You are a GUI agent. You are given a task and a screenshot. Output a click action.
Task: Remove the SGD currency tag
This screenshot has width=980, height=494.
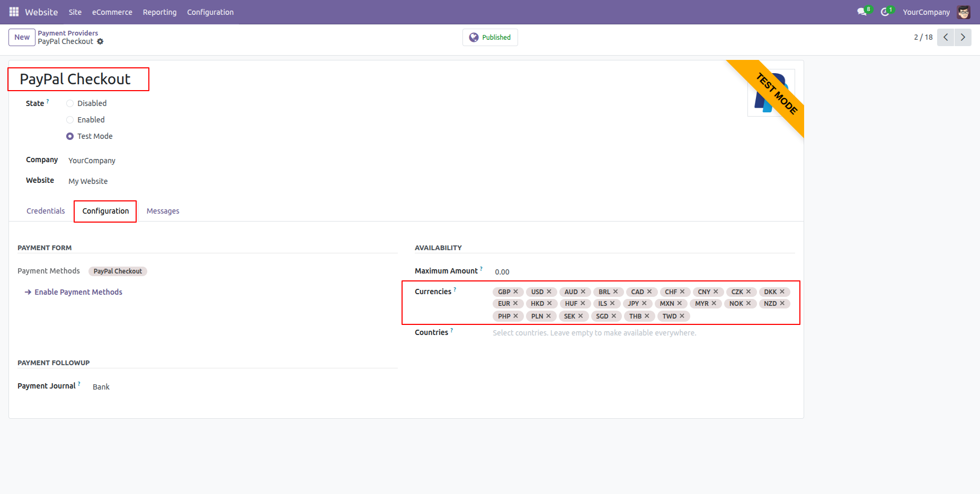point(614,316)
